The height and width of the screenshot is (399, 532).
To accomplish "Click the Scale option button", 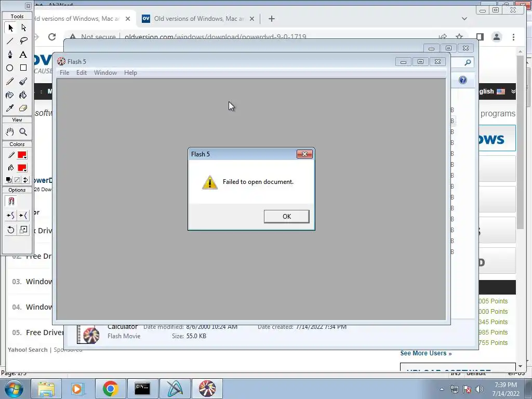I will point(23,230).
